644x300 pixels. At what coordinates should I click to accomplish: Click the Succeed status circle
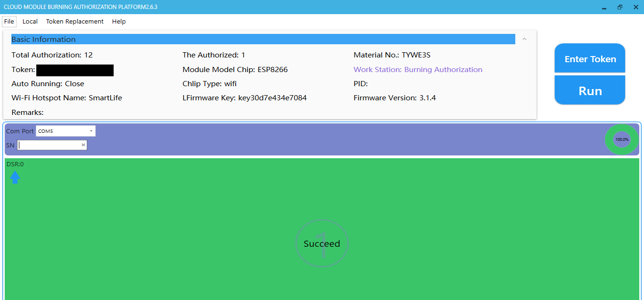tap(322, 244)
